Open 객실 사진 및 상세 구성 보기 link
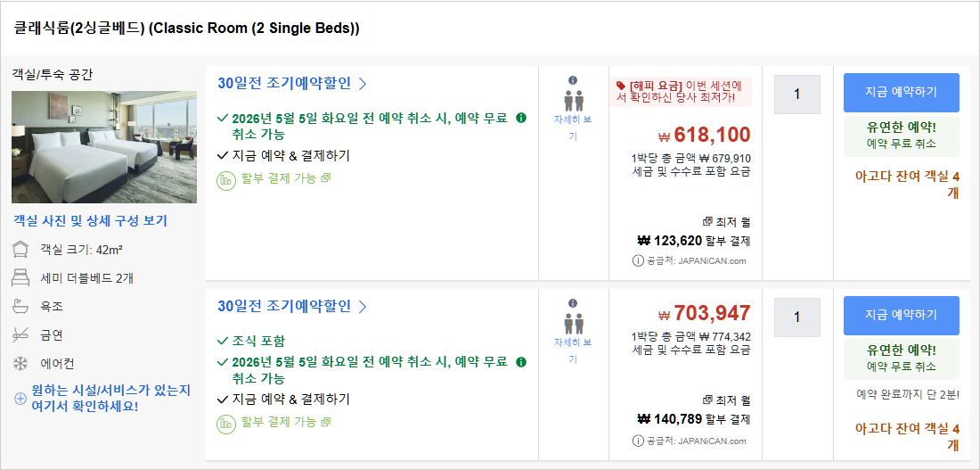 click(x=91, y=220)
